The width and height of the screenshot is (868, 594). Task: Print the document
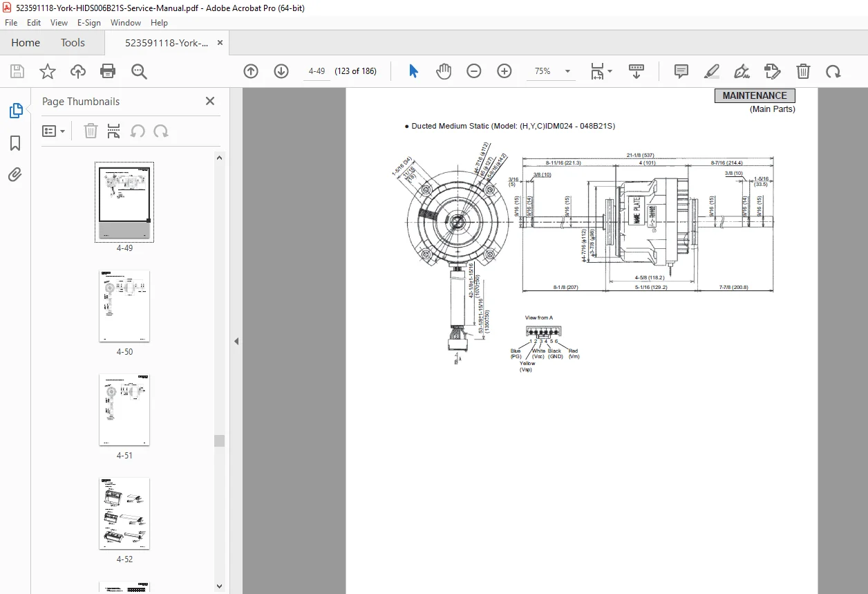[108, 71]
